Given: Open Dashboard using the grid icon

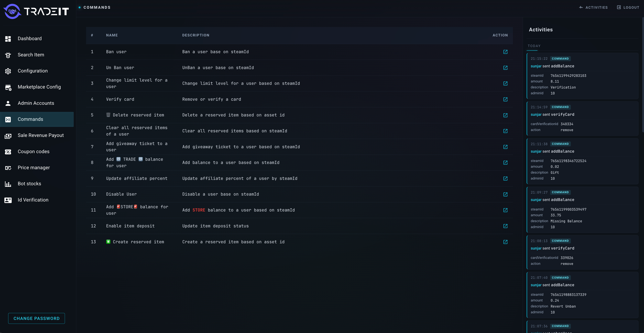Looking at the screenshot, I should click(x=8, y=39).
